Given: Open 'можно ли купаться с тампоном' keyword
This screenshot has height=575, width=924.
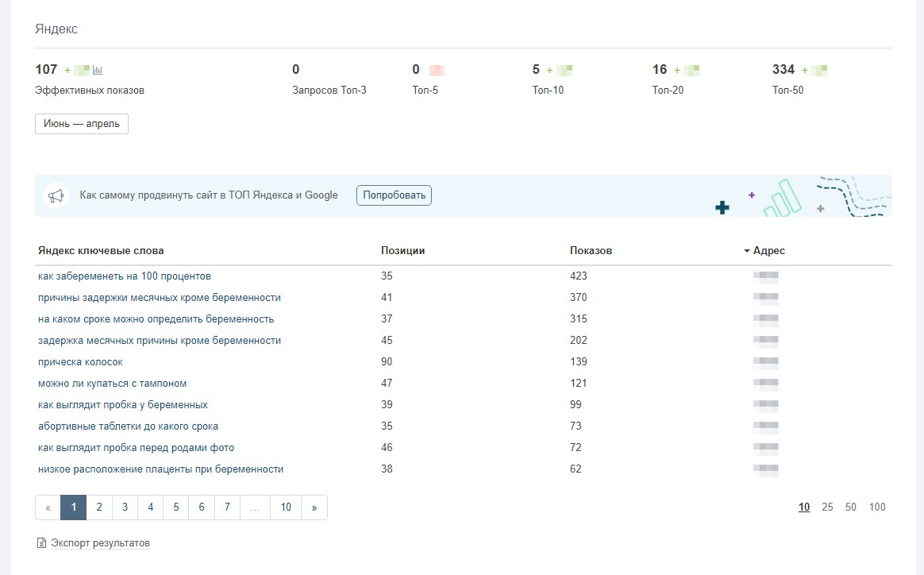Looking at the screenshot, I should point(112,384).
